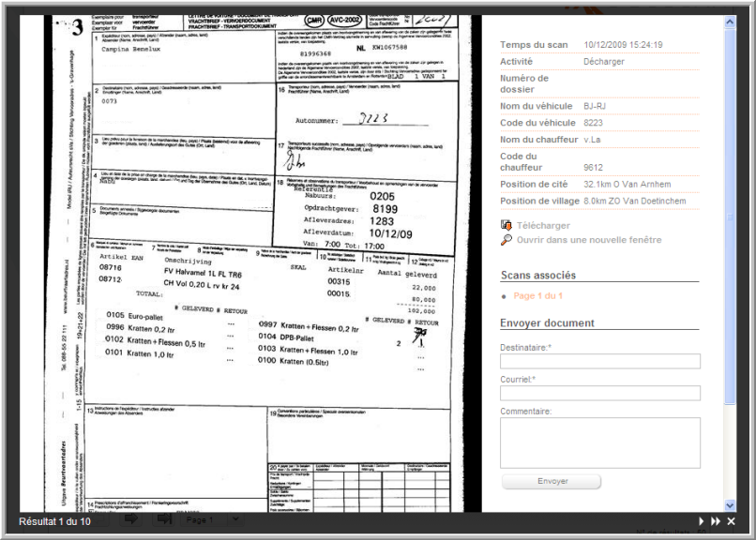Screen dimensions: 756x540
Task: Click the Envoyer document heading
Action: click(x=547, y=322)
